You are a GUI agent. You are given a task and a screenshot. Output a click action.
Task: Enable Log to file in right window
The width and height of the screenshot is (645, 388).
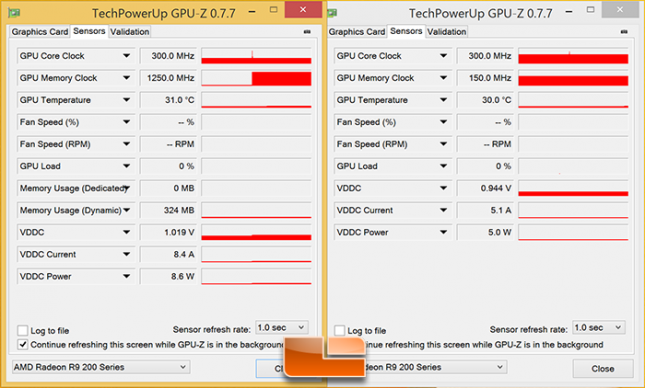pos(340,330)
